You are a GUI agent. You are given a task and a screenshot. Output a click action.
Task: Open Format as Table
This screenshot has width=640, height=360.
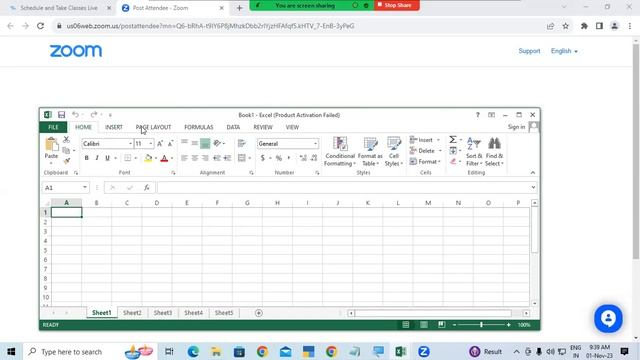[x=370, y=151]
